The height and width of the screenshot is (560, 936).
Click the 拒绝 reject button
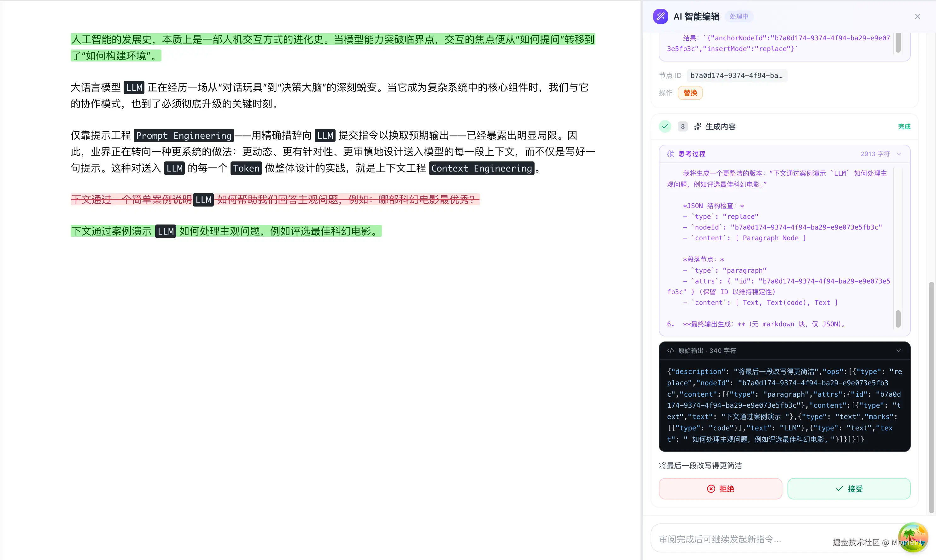point(720,489)
